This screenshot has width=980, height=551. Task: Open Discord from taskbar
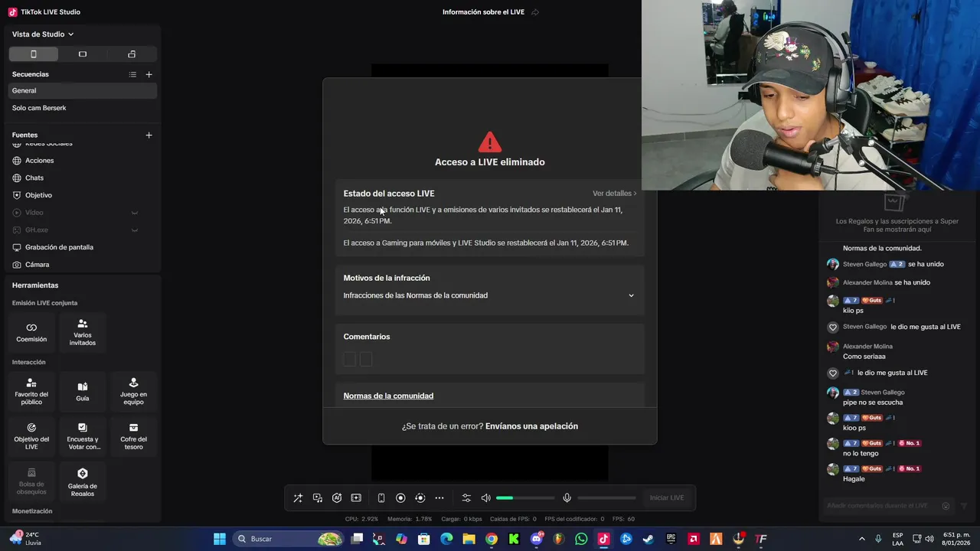537,539
